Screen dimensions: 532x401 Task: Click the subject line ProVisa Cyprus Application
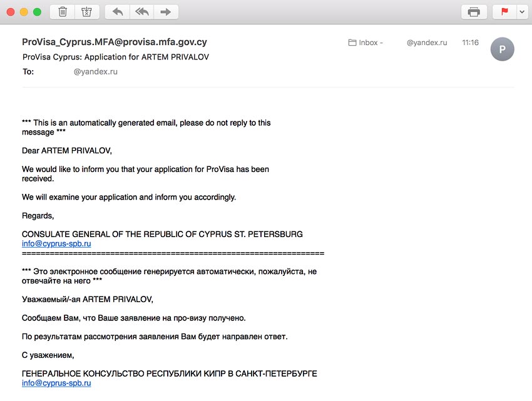coord(116,57)
